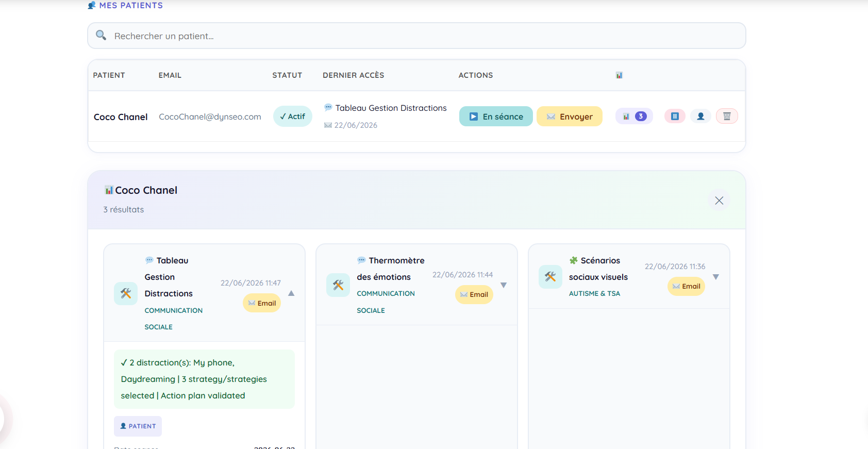
Task: Click the Actif status badge
Action: pyautogui.click(x=293, y=117)
